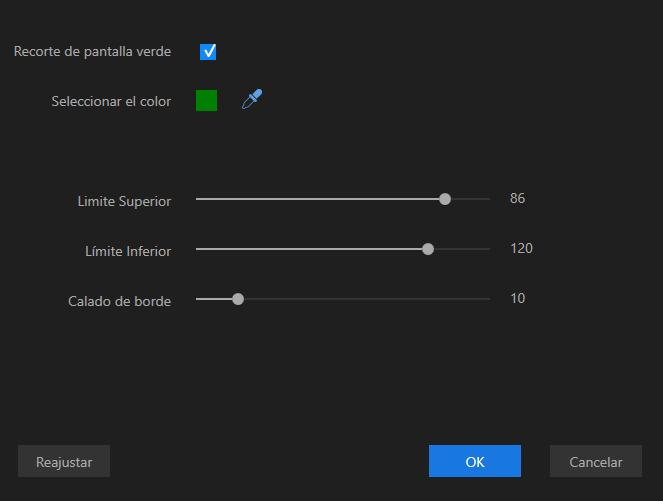Viewport: 663px width, 501px height.
Task: Open the green color swatch picker
Action: click(206, 101)
